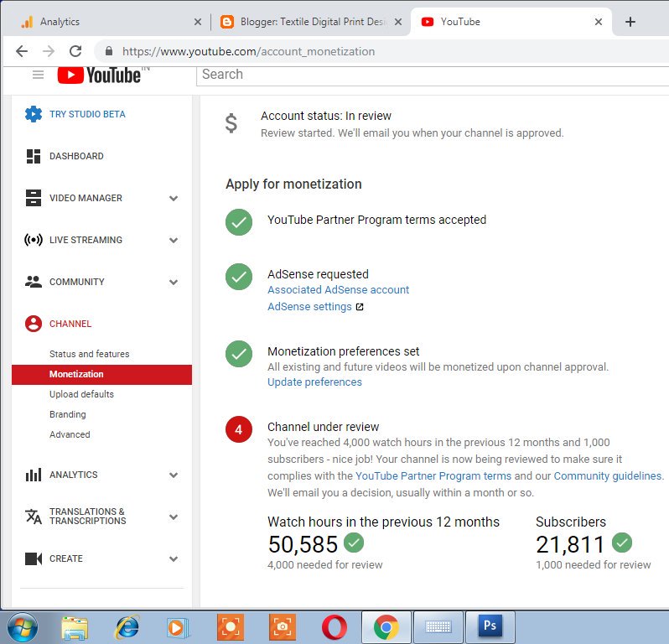Click the Translations & Transcriptions icon
This screenshot has height=644, width=669.
point(34,517)
